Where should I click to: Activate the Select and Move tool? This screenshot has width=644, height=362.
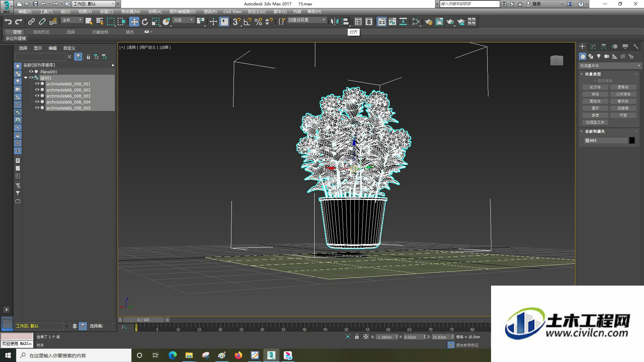pos(134,22)
